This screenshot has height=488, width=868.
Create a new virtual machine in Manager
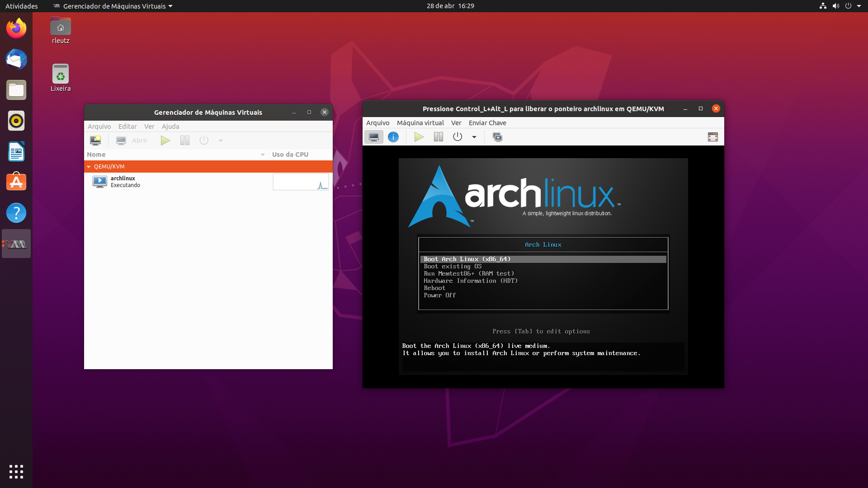(95, 141)
